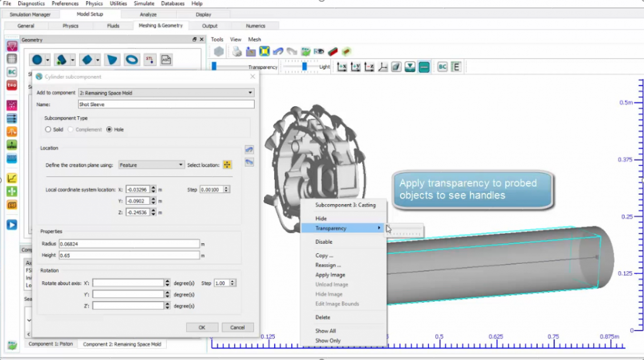Click the STL import geometry icon

[x=150, y=60]
